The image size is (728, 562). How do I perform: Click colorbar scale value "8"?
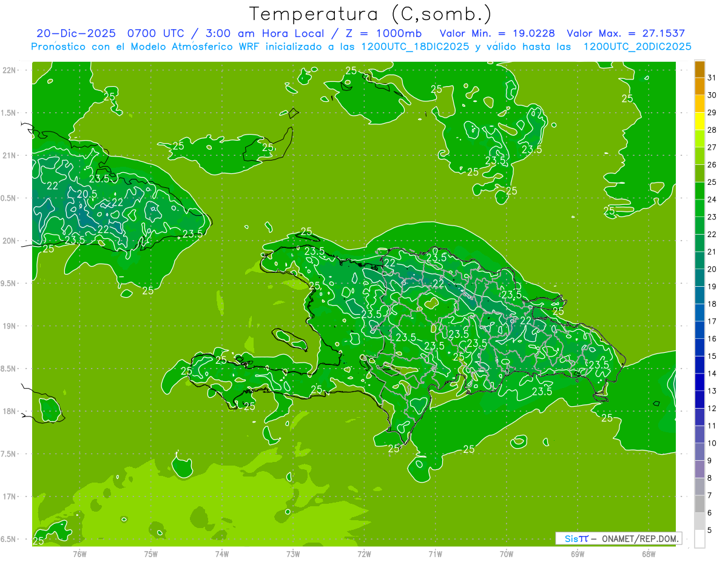point(710,478)
